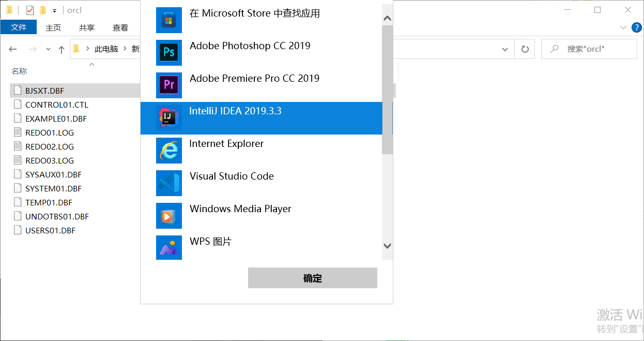Choose the Internet Explorer icon
Image resolution: width=644 pixels, height=341 pixels.
coord(169,151)
